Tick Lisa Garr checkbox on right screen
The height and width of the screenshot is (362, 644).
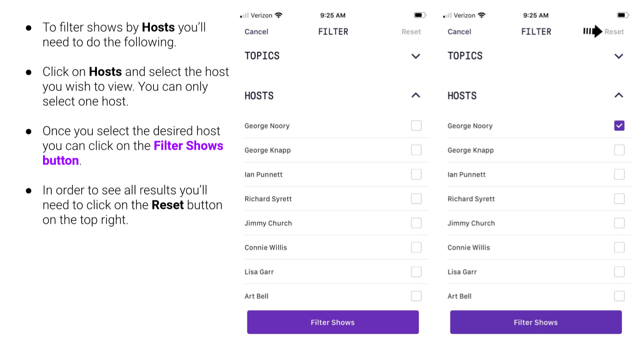[x=619, y=272]
